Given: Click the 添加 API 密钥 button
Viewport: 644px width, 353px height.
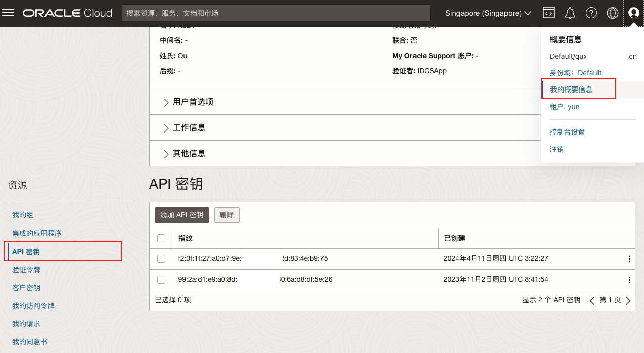Looking at the screenshot, I should point(181,215).
